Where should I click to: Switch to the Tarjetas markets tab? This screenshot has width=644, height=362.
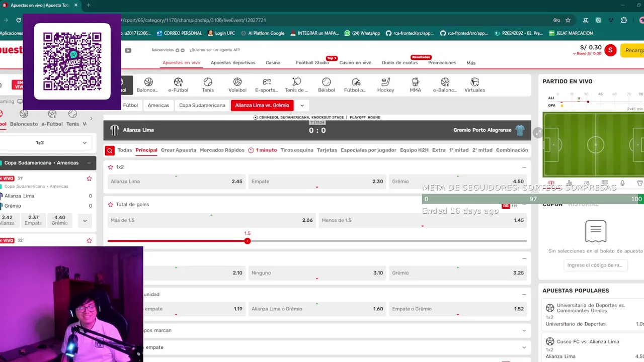[327, 150]
